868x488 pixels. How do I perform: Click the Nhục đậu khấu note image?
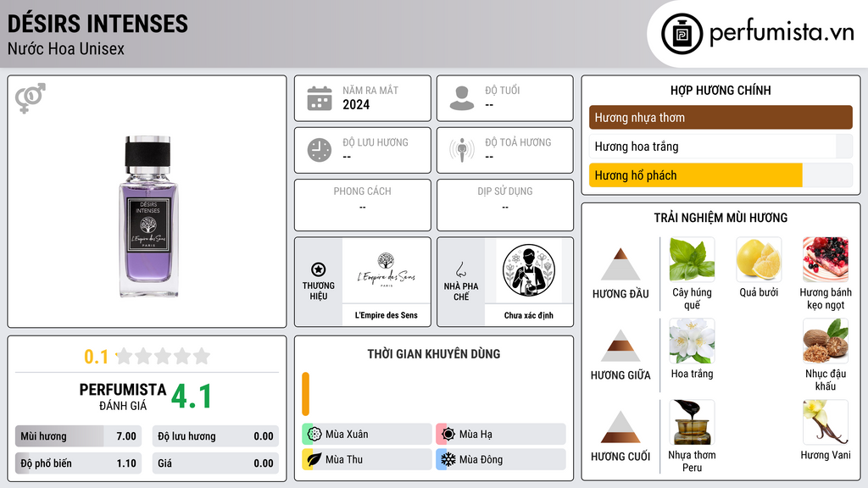(826, 341)
